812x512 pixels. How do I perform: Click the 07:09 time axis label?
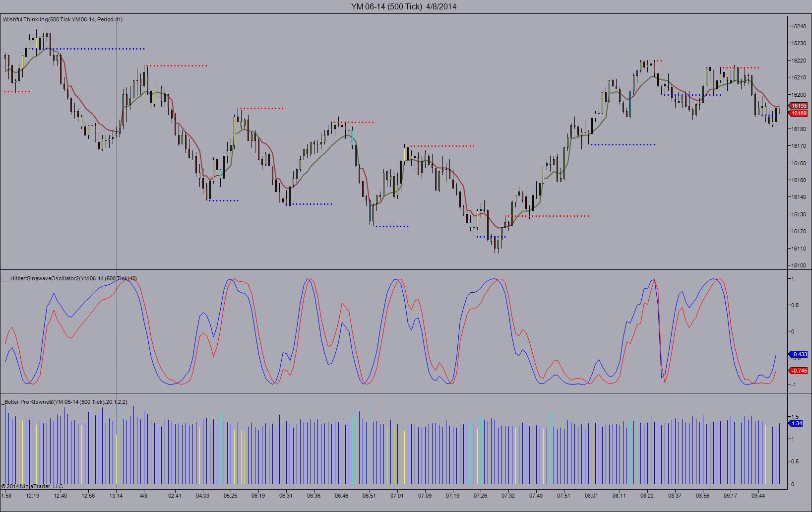click(425, 495)
